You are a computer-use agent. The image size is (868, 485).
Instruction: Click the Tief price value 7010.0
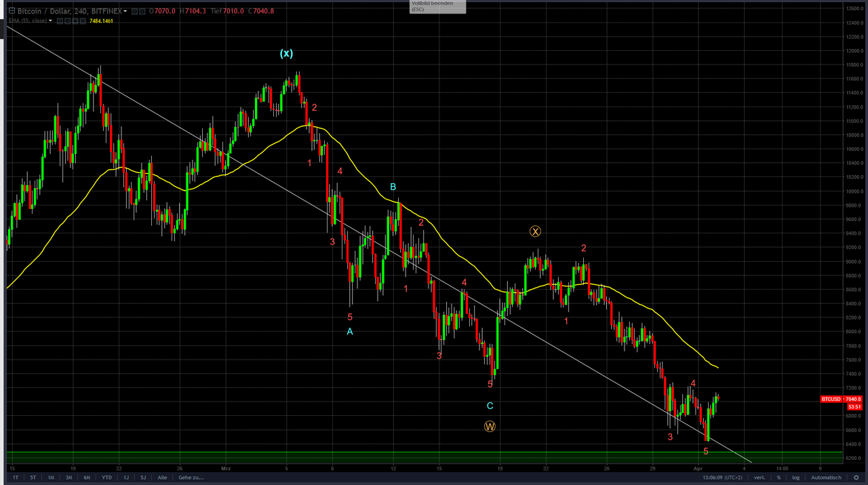233,11
